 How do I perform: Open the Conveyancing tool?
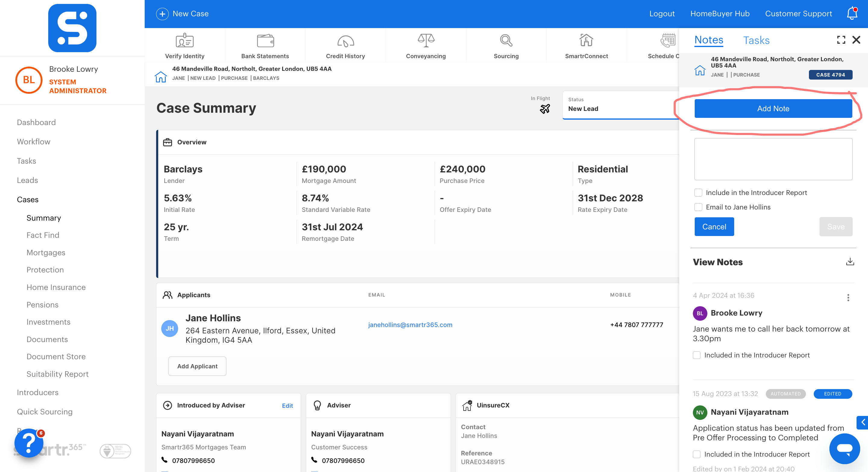426,46
